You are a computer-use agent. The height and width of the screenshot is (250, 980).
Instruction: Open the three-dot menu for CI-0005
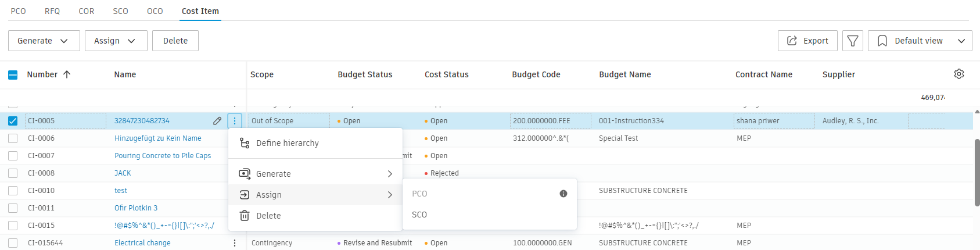coord(235,121)
